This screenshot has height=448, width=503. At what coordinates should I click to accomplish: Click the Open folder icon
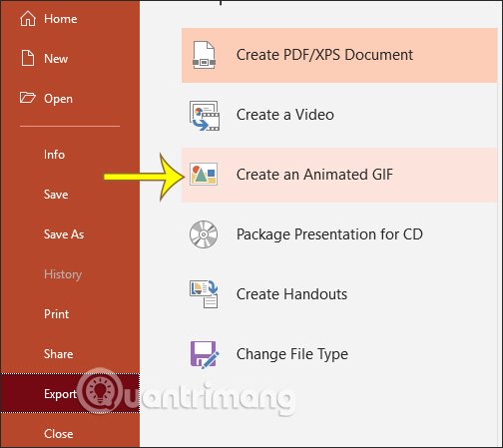[27, 98]
